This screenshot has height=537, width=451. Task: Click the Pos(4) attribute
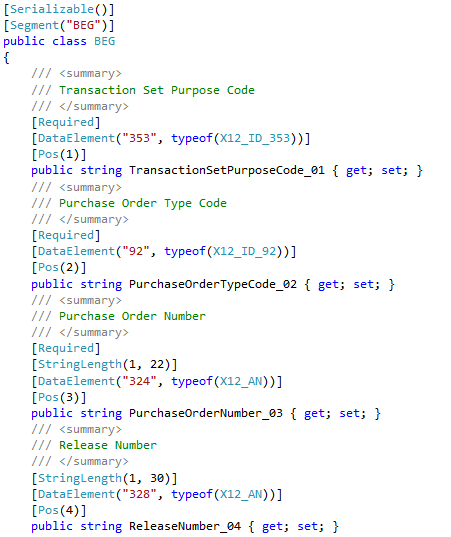59,510
